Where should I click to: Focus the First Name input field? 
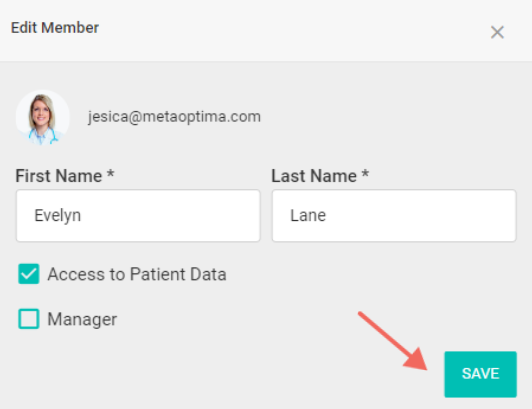[x=138, y=216]
